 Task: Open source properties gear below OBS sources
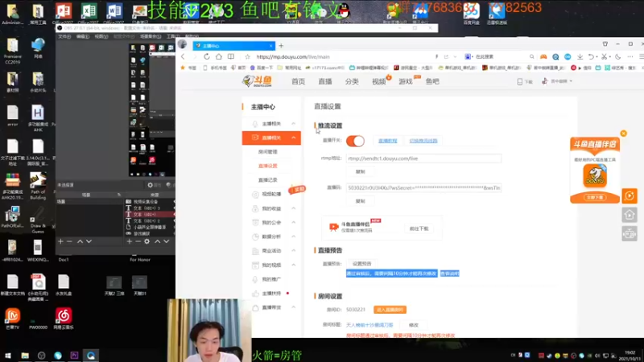pos(147,241)
